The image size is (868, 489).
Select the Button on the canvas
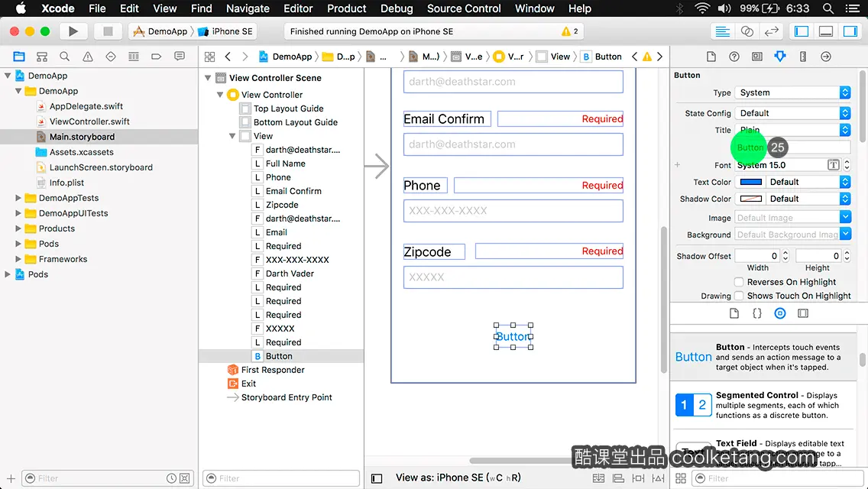(x=513, y=336)
